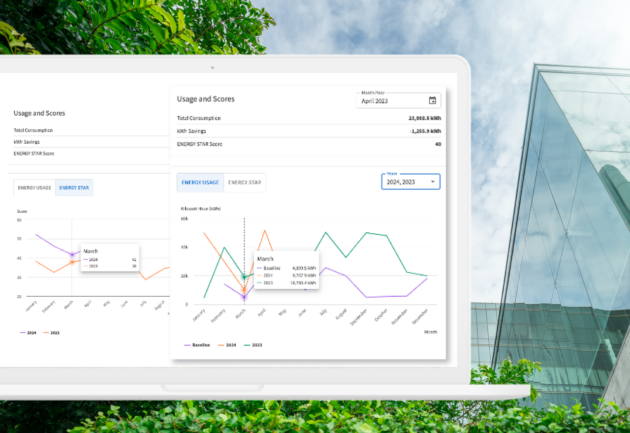Click the purple March data point on the score chart
This screenshot has height=433, width=630.
coord(72,255)
